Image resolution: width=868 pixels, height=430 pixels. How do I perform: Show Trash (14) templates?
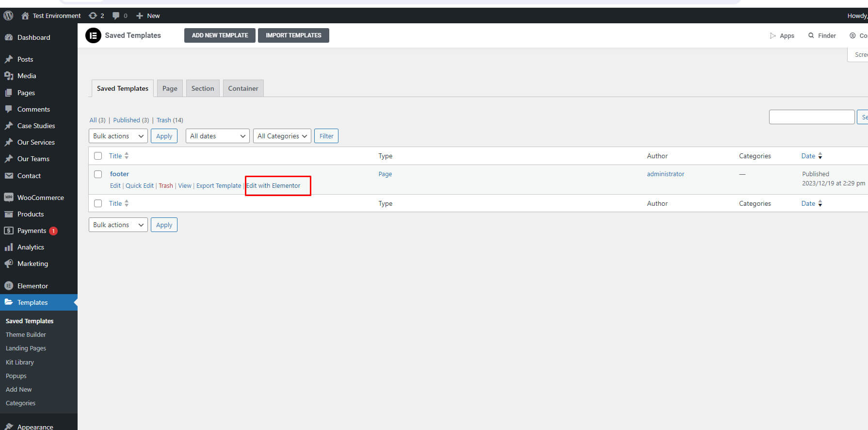(170, 120)
